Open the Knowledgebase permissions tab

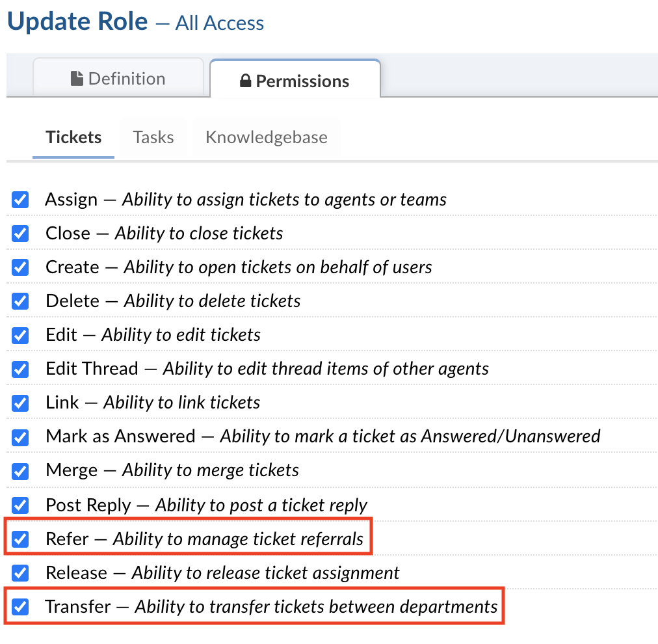point(266,137)
